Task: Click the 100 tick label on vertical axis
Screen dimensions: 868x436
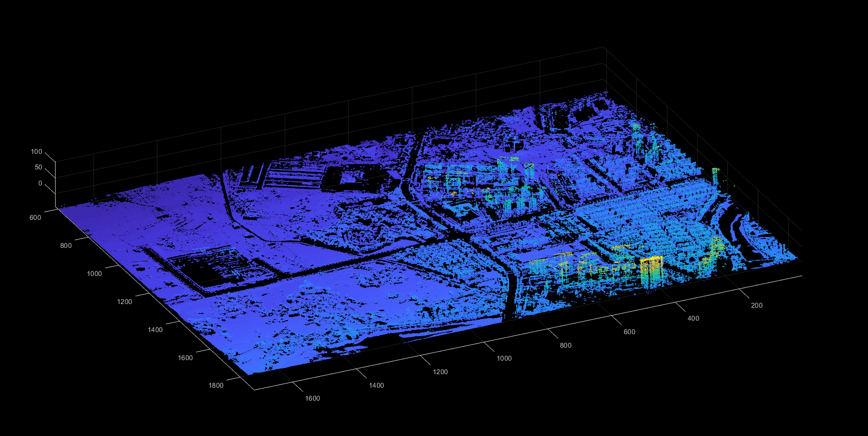Action: tap(36, 152)
